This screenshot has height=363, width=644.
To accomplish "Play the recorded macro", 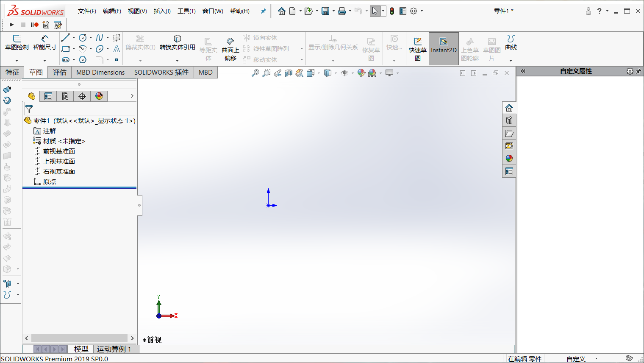I will click(x=12, y=25).
